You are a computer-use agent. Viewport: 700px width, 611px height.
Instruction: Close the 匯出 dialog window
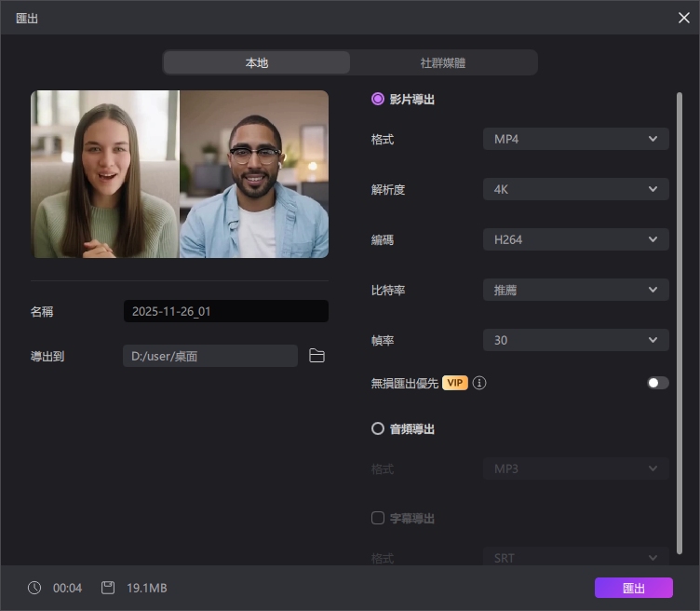click(682, 18)
